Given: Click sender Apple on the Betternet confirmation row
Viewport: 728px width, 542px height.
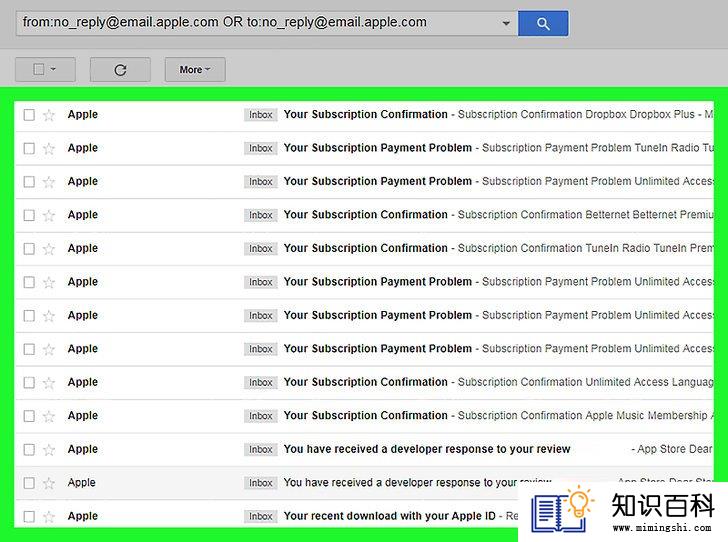Looking at the screenshot, I should coord(83,215).
